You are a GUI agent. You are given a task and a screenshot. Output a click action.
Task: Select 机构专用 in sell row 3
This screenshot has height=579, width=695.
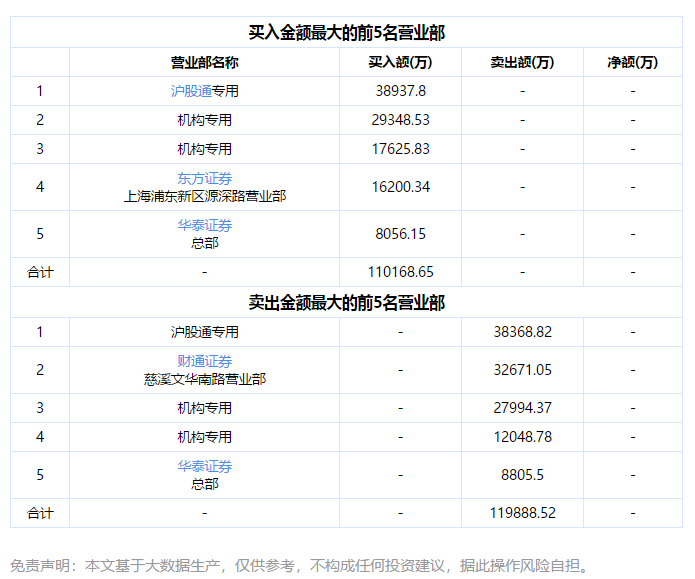pyautogui.click(x=205, y=408)
